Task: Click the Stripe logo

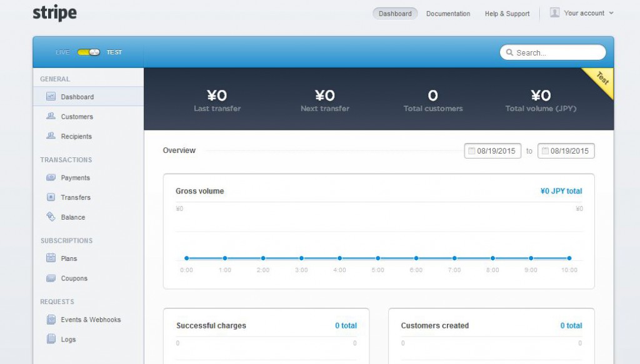Action: coord(55,13)
